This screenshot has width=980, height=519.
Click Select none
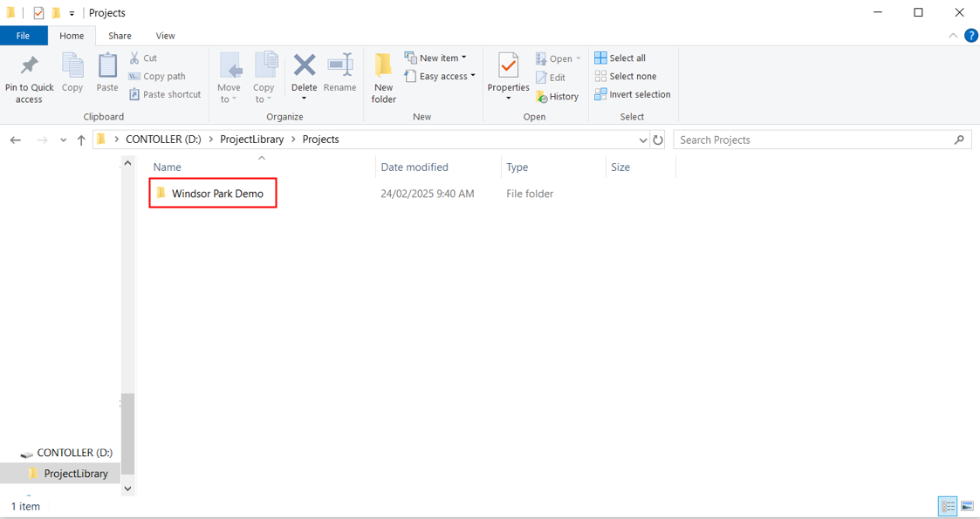tap(626, 76)
